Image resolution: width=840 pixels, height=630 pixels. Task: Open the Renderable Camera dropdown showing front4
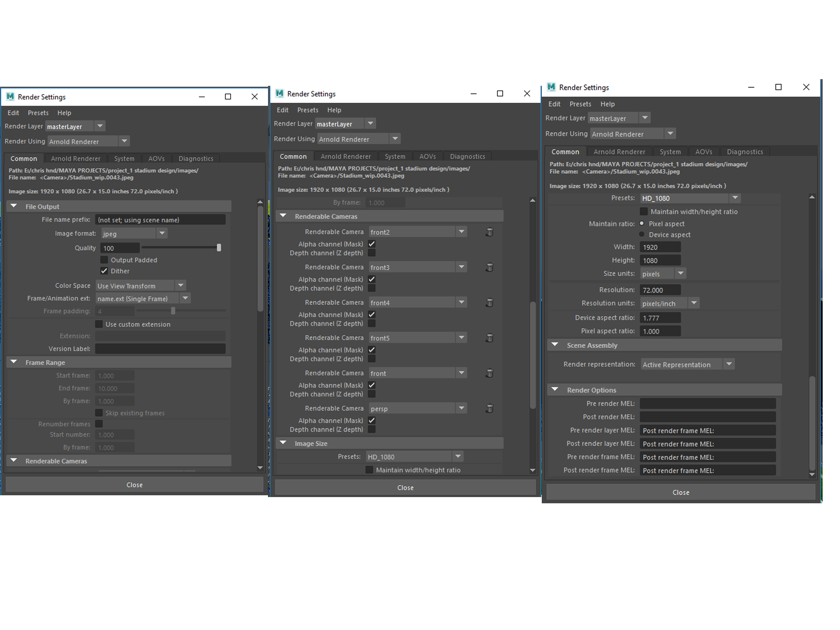click(x=418, y=303)
